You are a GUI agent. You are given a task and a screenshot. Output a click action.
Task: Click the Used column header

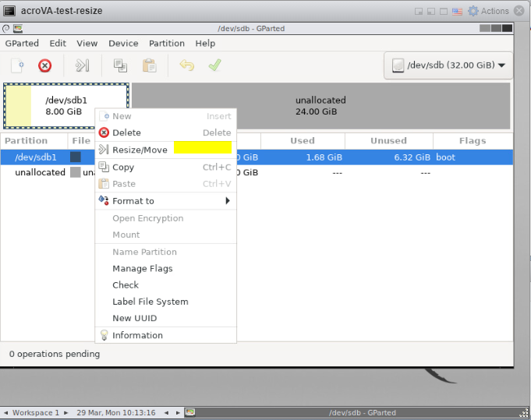coord(303,141)
